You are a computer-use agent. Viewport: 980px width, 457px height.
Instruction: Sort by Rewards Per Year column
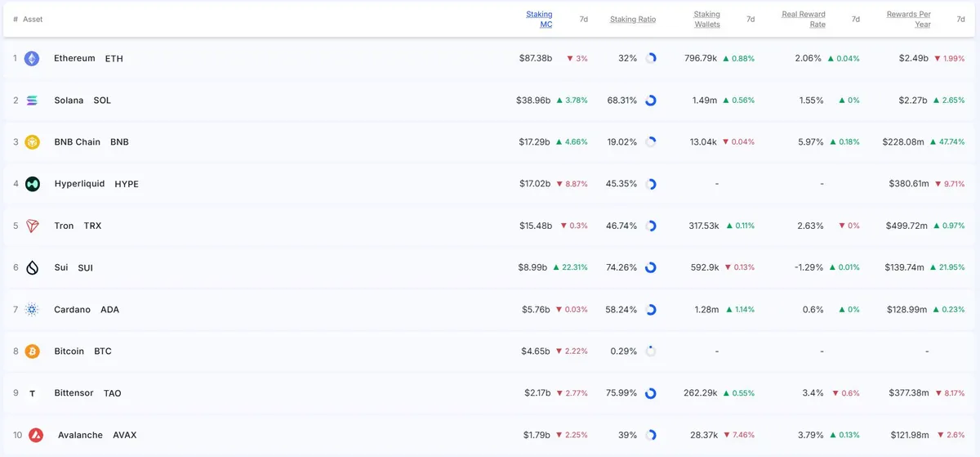point(909,20)
